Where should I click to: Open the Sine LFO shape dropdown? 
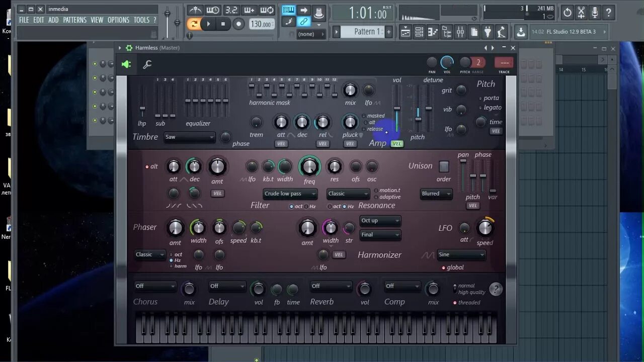(x=461, y=255)
